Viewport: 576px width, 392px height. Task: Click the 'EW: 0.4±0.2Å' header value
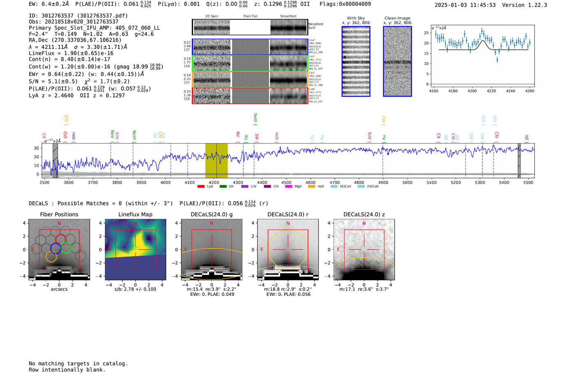click(x=49, y=4)
